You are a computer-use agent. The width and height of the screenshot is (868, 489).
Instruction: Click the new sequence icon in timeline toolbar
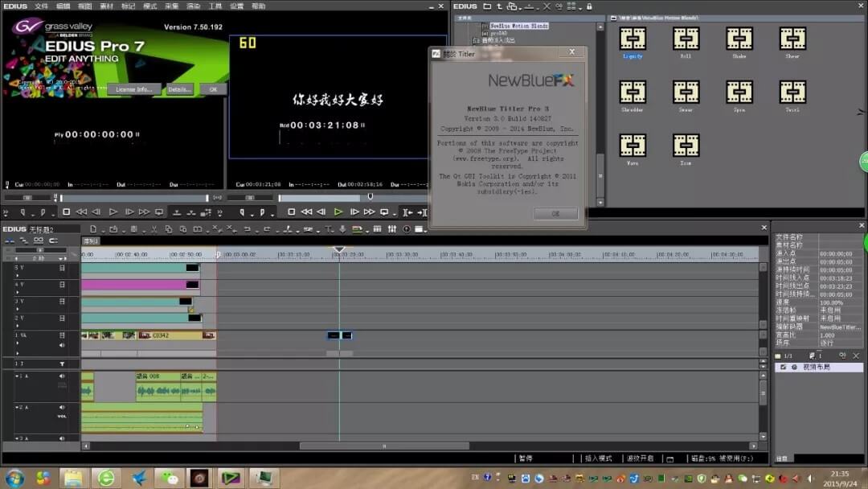[93, 229]
